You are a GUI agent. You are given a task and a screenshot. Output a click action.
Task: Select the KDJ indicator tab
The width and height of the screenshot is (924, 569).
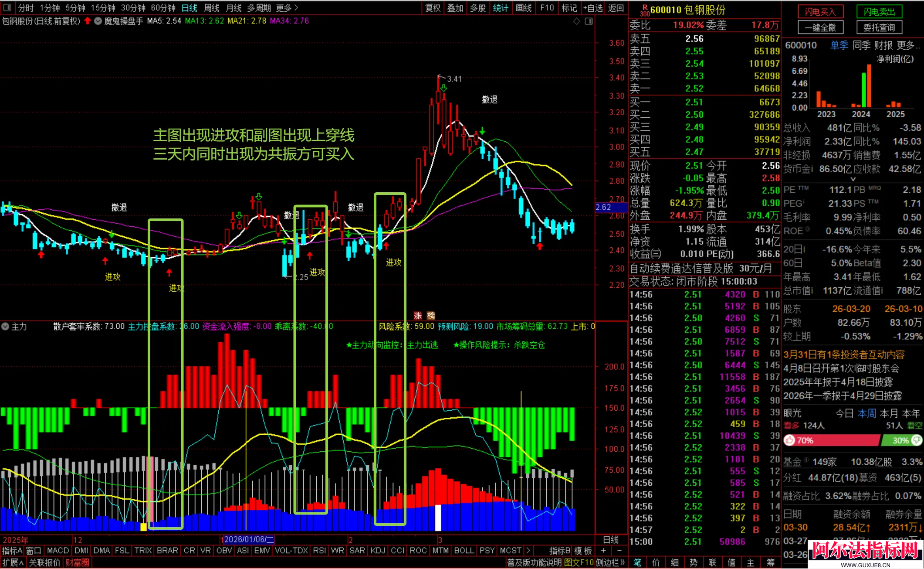coord(378,551)
